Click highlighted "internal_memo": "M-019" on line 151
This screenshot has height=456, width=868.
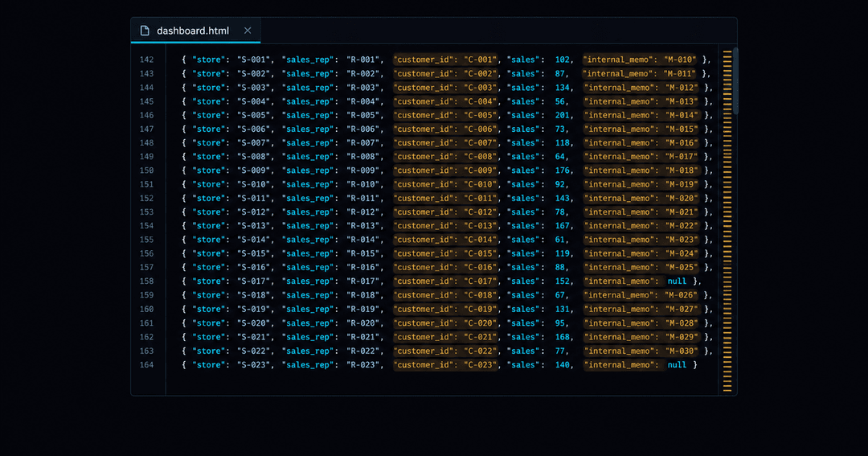[642, 184]
